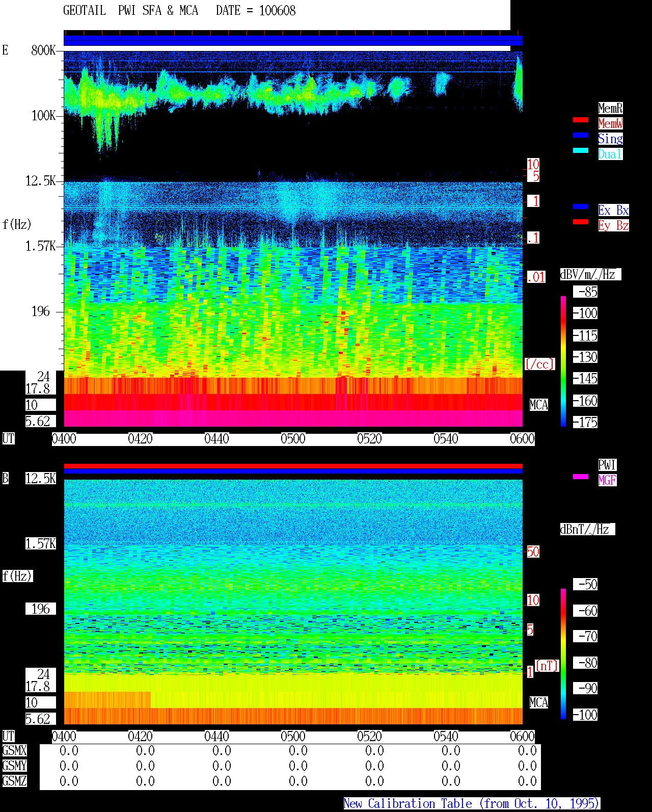Click the [nT] field unit label
Viewport: 652px width, 812px height.
pyautogui.click(x=547, y=666)
